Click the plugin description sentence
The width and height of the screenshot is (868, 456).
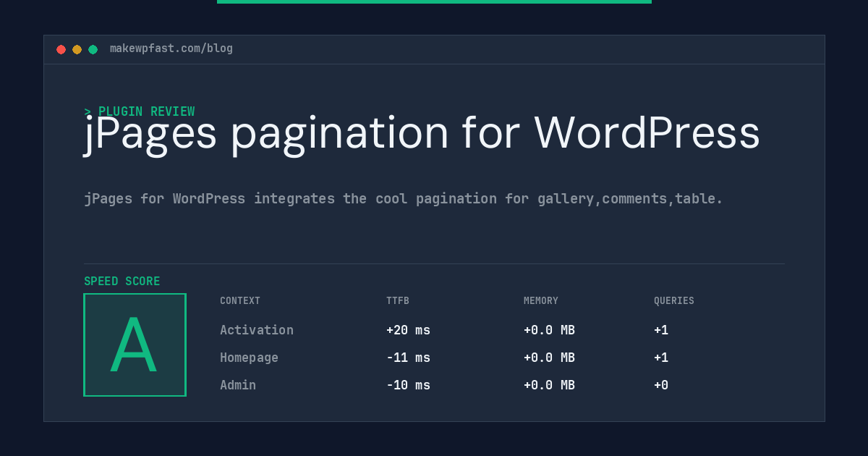[x=404, y=198]
